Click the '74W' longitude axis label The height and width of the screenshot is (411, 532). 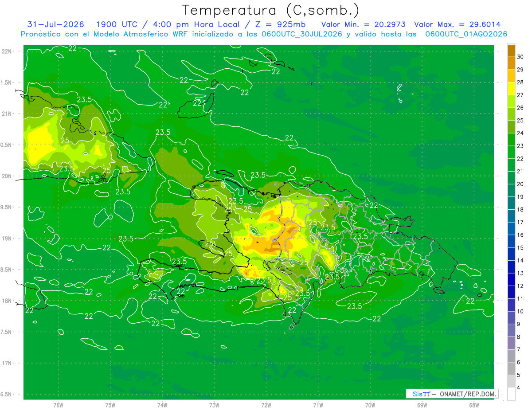162,405
